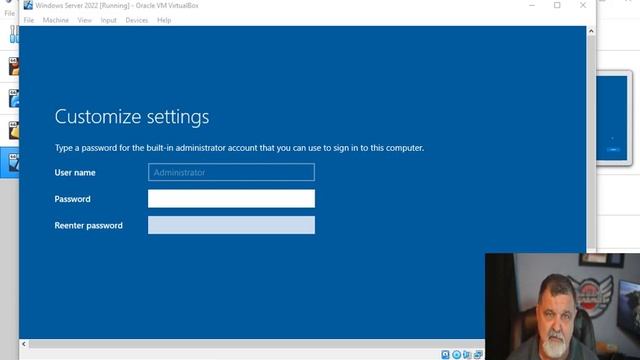
Task: Open the Help menu
Action: click(x=164, y=20)
